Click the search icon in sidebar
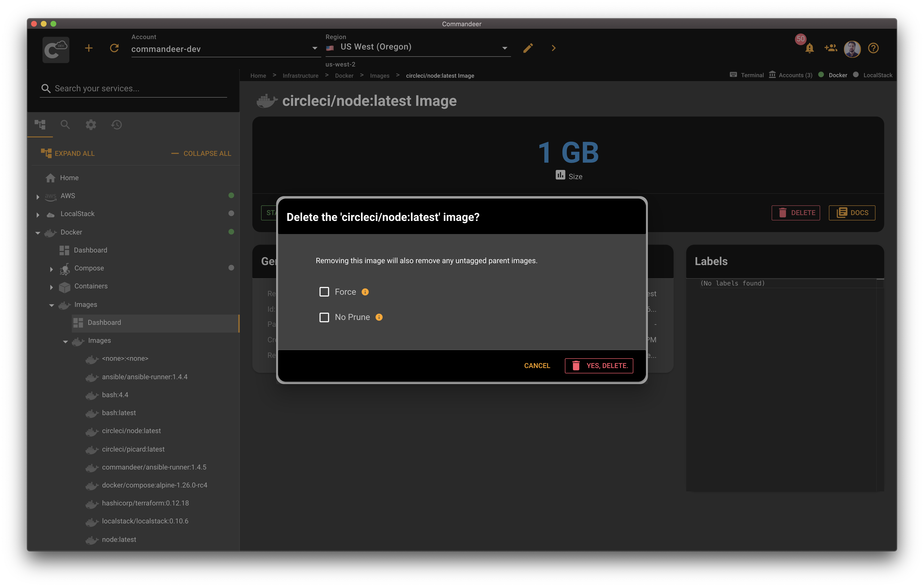Viewport: 924px width, 587px height. coord(65,124)
